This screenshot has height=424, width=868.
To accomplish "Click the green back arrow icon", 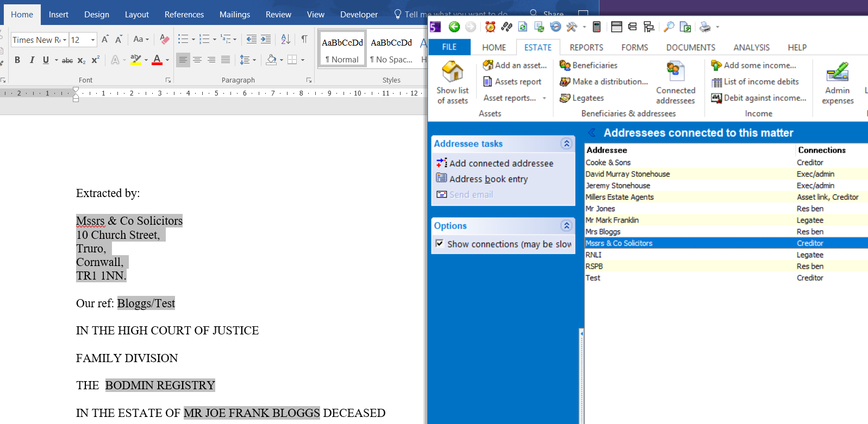I will (454, 27).
